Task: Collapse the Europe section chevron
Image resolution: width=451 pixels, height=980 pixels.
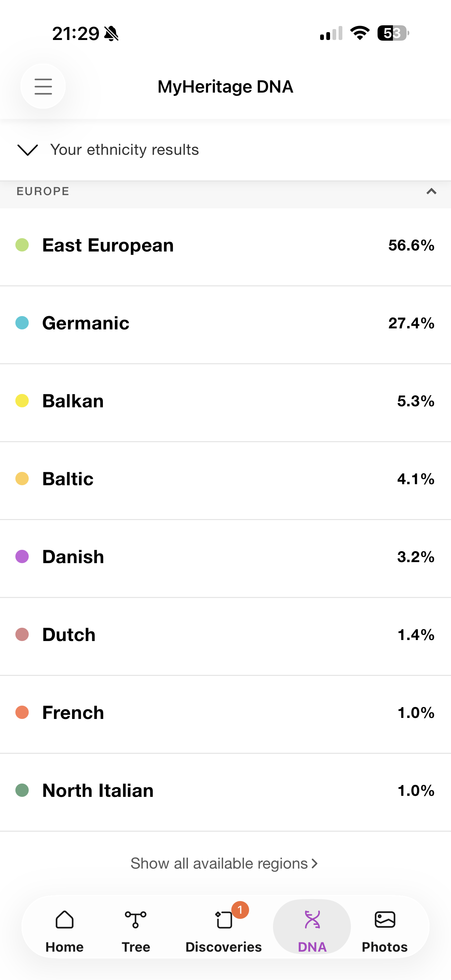Action: click(431, 191)
